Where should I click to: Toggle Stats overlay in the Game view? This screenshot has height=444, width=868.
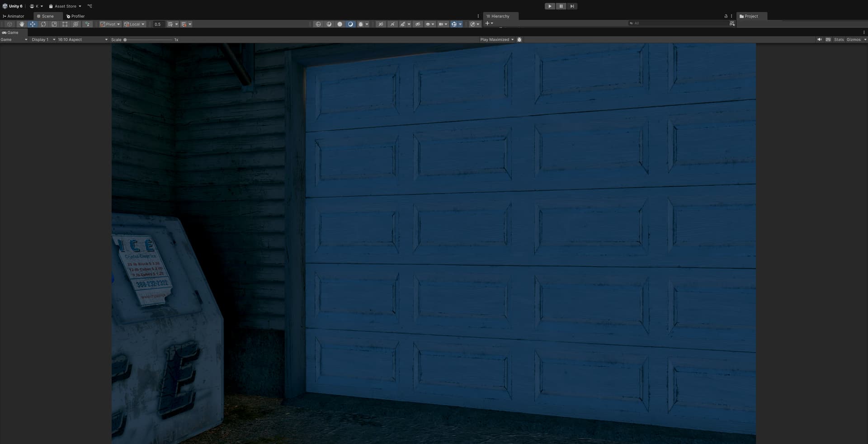coord(839,39)
